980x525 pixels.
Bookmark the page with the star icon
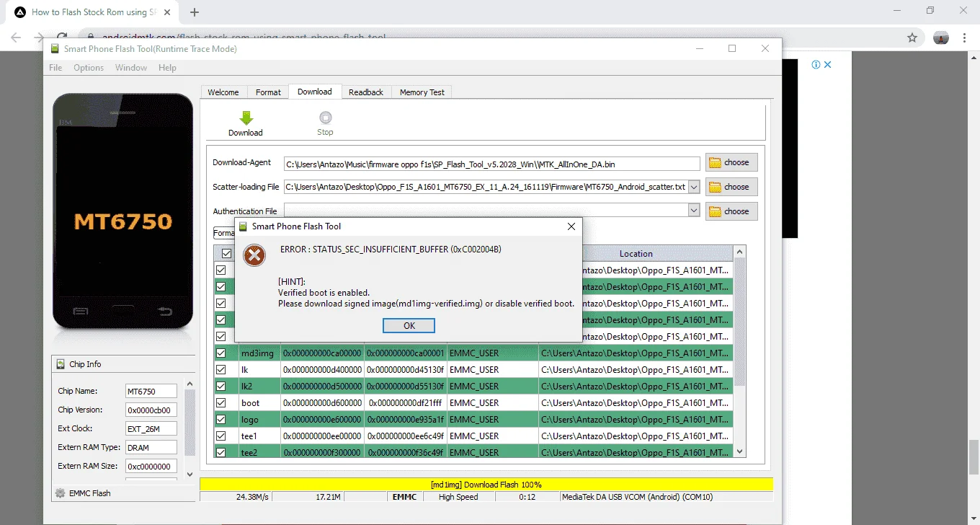tap(912, 37)
